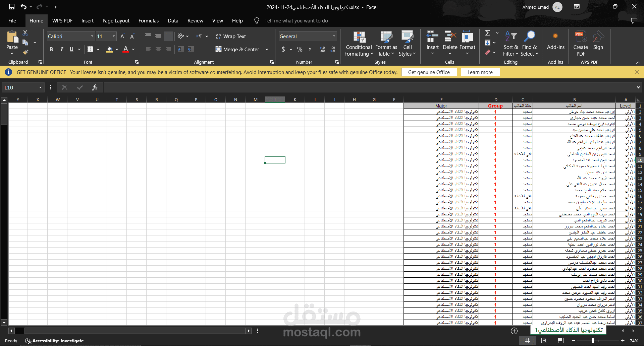
Task: Click the Cut scissors icon
Action: [25, 33]
